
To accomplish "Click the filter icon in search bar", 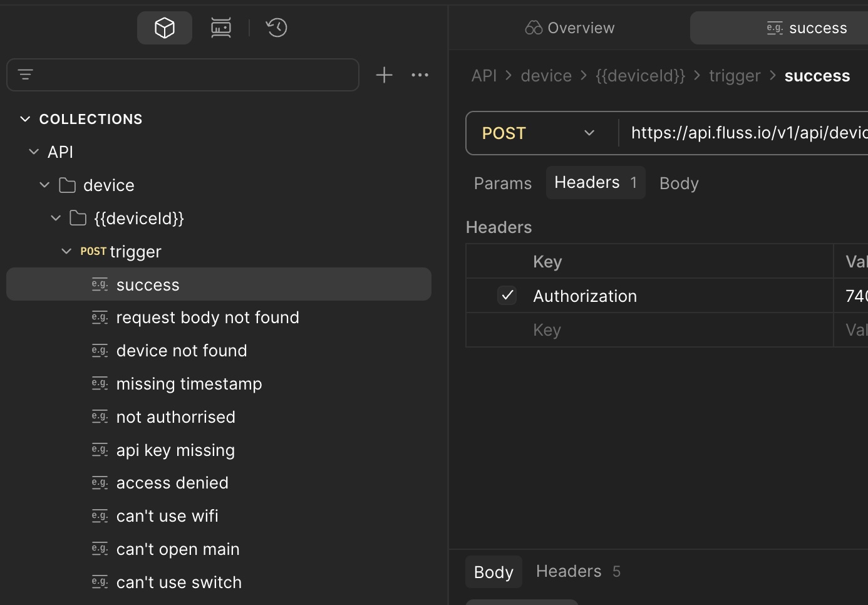I will coord(26,75).
